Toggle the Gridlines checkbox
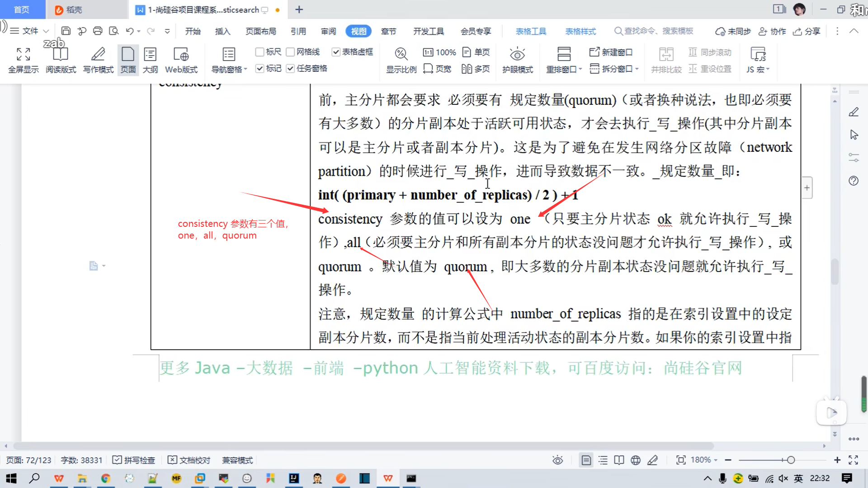 coord(291,52)
